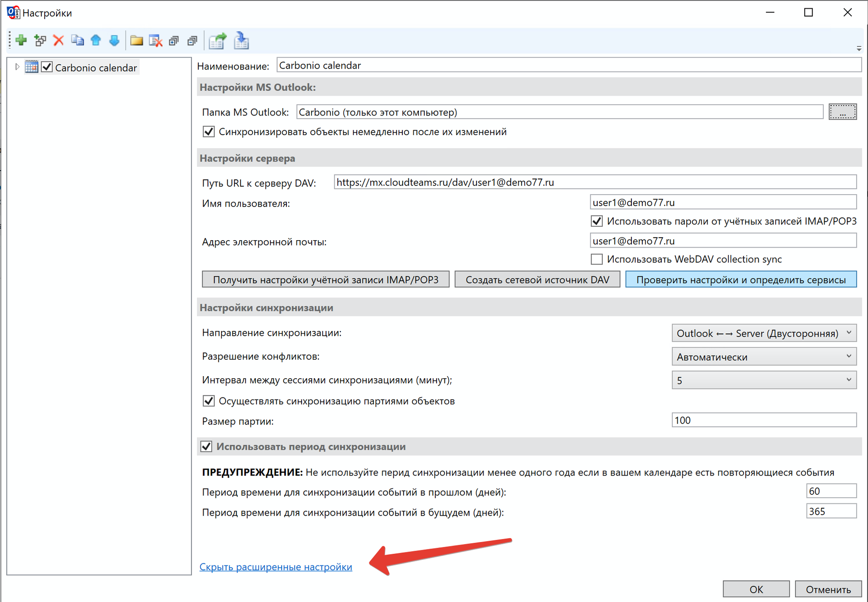
Task: Click the Get IMAP/POP3 account settings button
Action: click(x=325, y=279)
